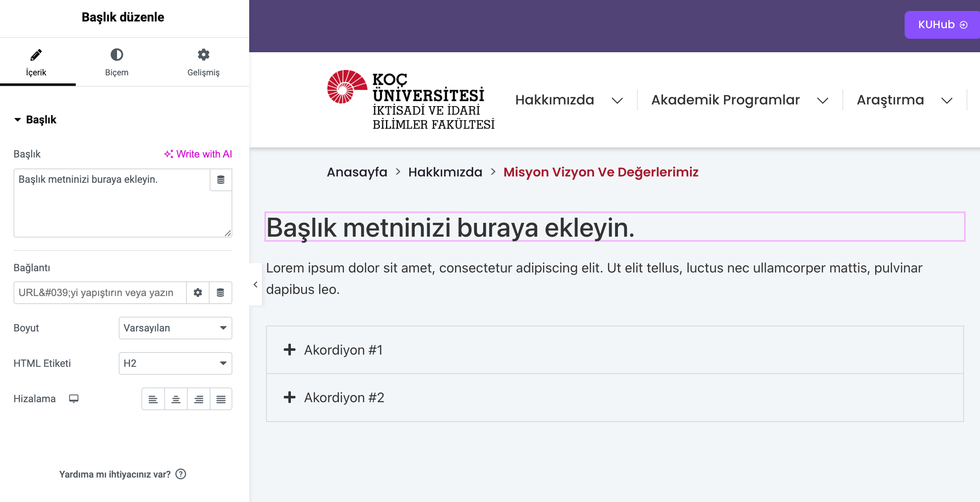Click dynamic tags icon in Başlık field

tap(221, 180)
